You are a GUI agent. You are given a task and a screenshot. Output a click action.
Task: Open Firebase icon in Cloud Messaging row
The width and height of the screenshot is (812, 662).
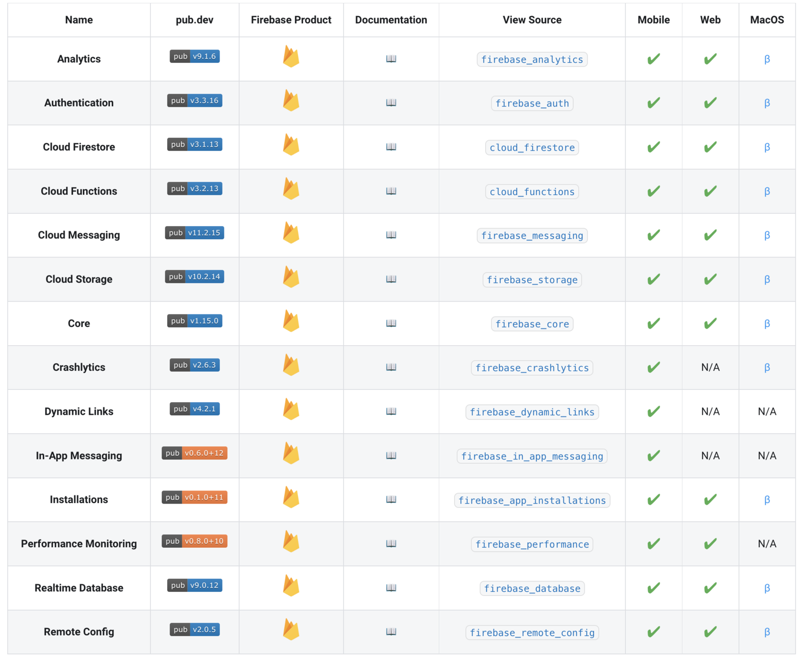(291, 232)
